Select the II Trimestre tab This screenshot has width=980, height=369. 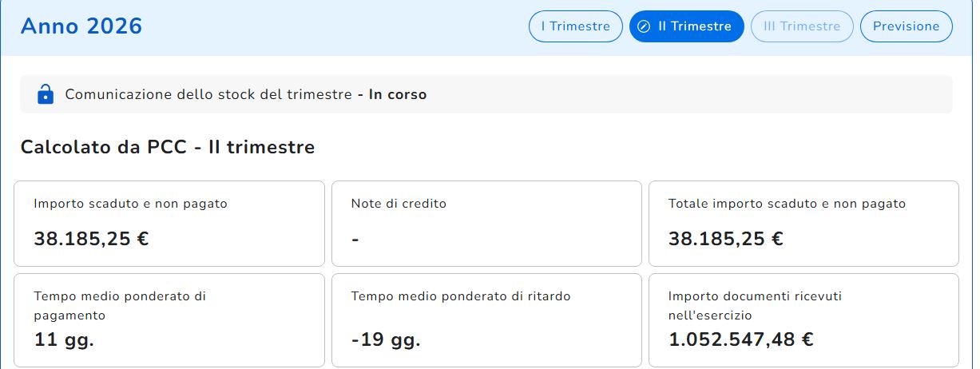tap(686, 26)
